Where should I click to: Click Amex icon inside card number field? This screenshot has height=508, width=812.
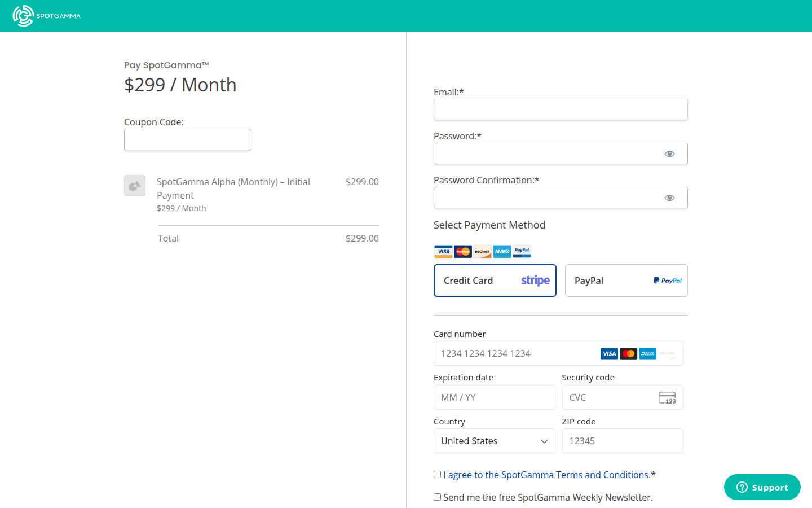[647, 353]
